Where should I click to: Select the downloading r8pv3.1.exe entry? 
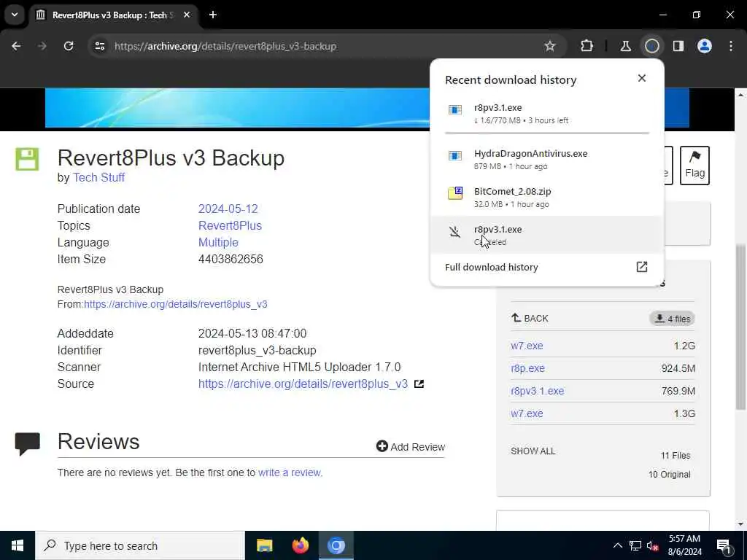point(547,113)
